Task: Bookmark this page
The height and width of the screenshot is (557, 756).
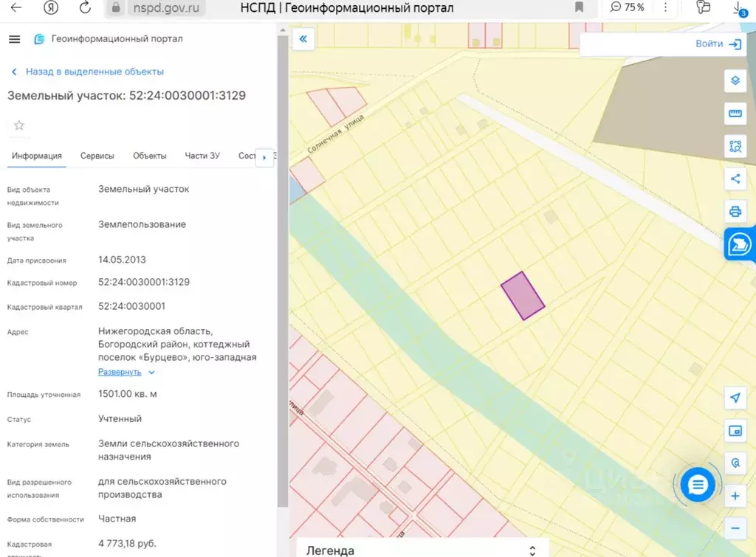Action: pos(579,7)
